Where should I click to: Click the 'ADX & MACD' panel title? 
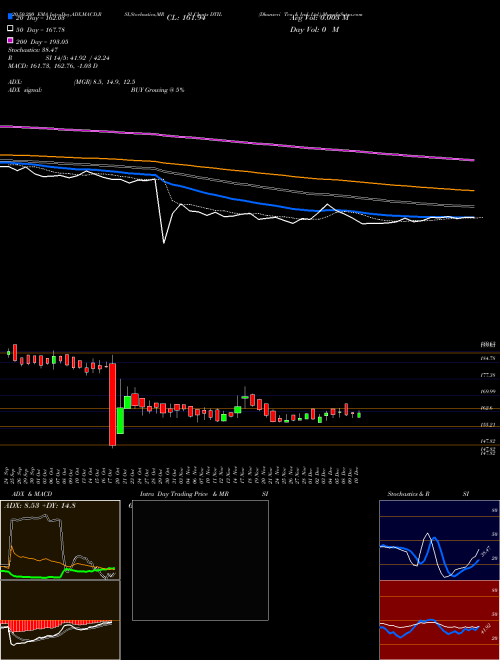(32, 494)
